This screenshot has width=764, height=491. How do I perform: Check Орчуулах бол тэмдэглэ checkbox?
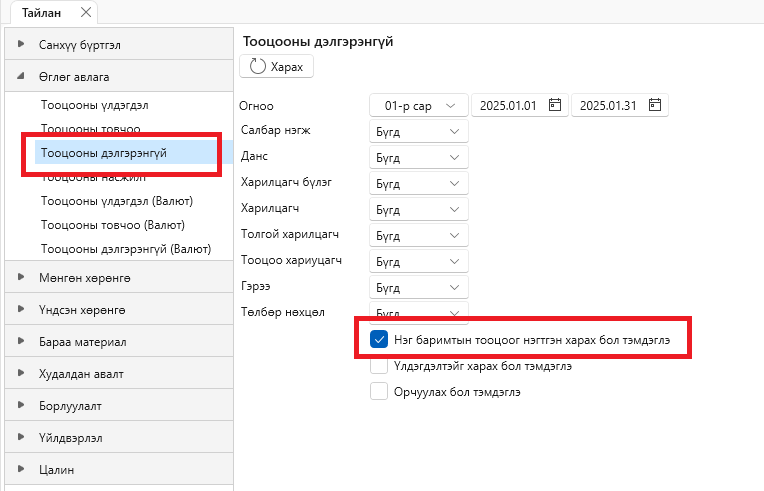click(379, 391)
